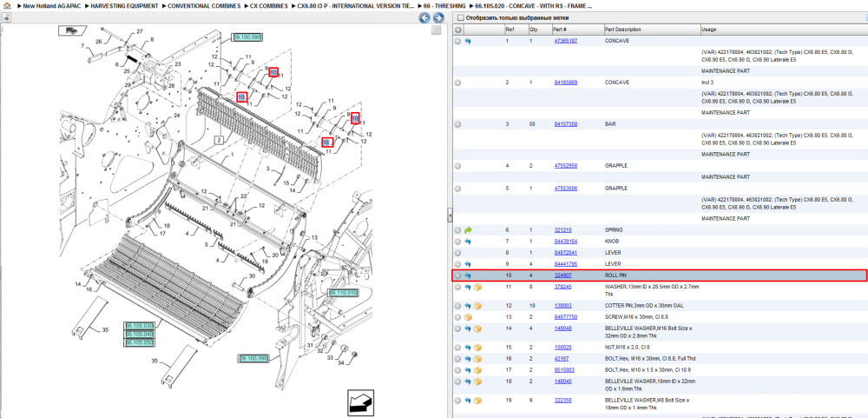The image size is (868, 418).
Task: Click the add circle for Ref 2 CONCAVE
Action: [x=457, y=83]
